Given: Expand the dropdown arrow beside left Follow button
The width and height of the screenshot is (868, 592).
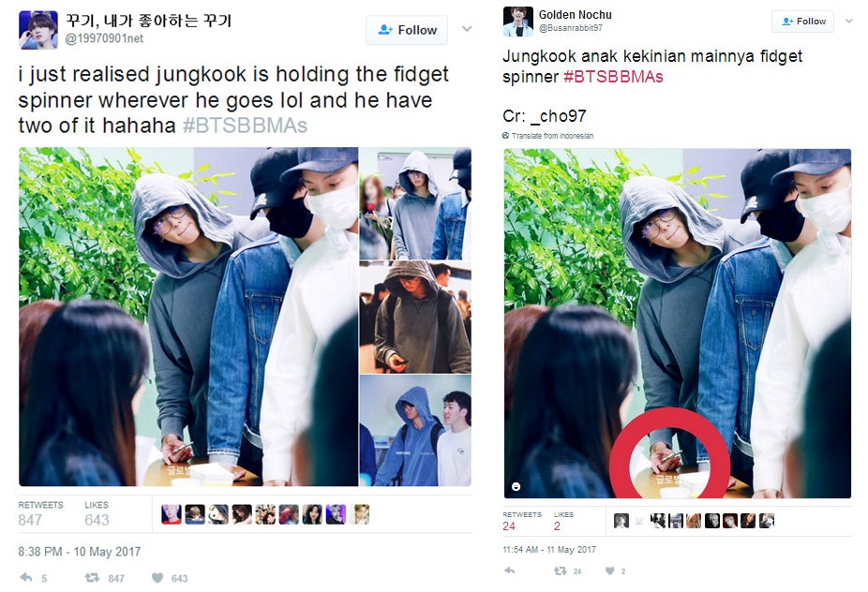Looking at the screenshot, I should 467,29.
